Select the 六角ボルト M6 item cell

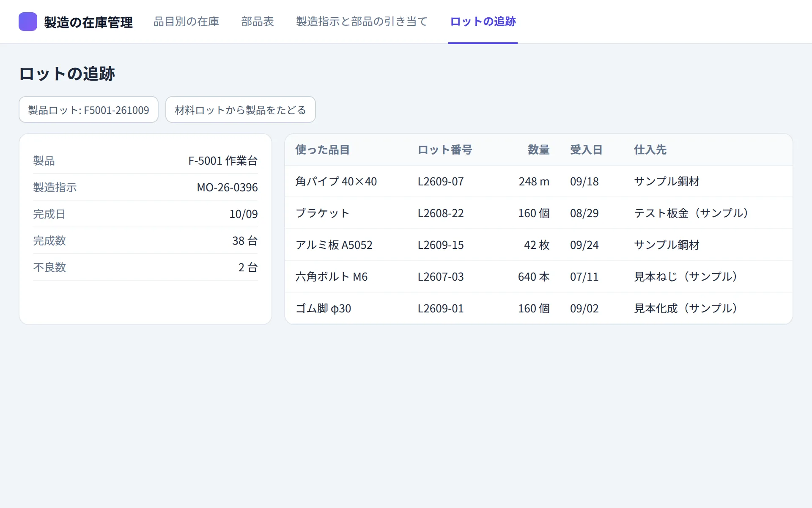click(332, 276)
